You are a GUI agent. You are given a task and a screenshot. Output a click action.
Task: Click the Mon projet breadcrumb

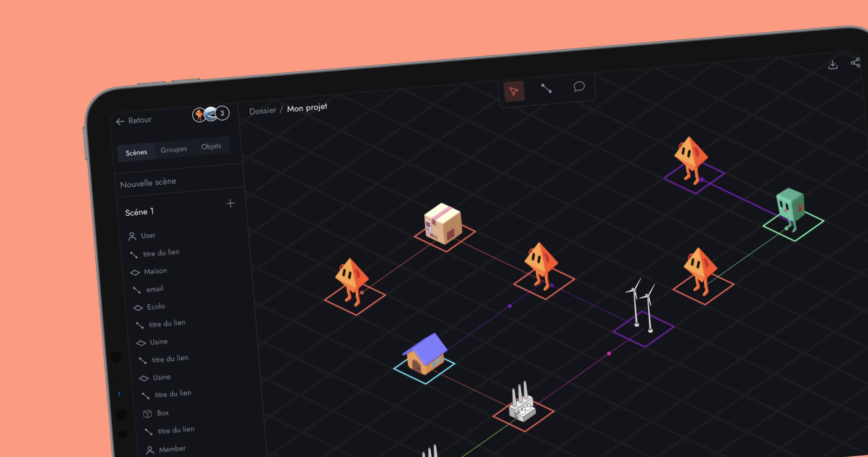click(307, 108)
